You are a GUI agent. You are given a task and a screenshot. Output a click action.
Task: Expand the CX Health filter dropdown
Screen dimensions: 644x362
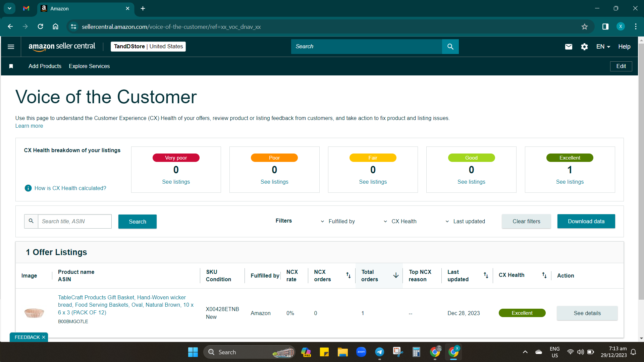[400, 222]
